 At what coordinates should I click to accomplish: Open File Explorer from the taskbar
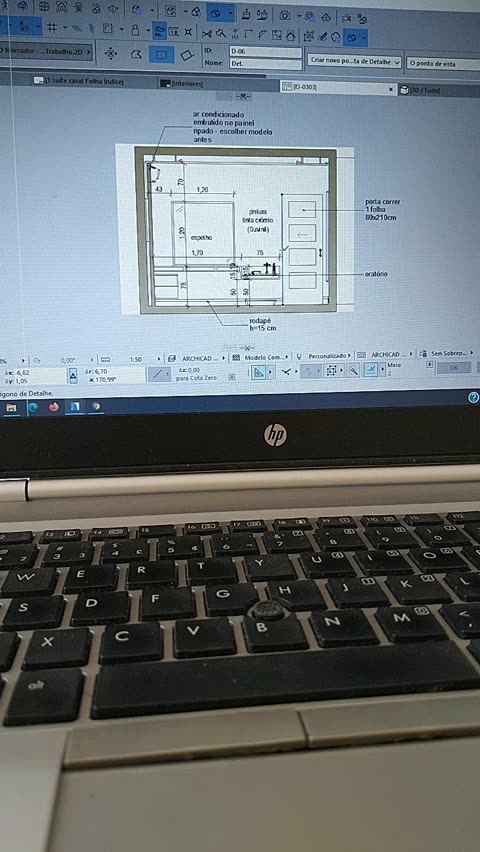[x=11, y=407]
